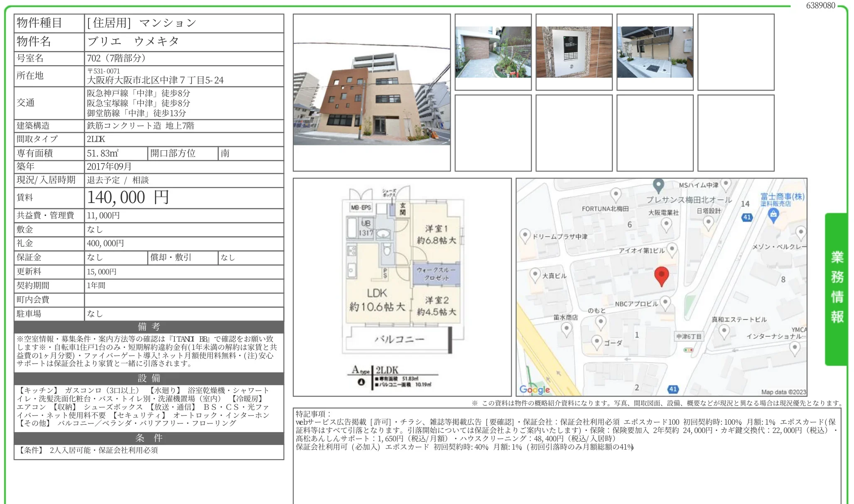Open the building approach thumbnail photo
Screen dimensions: 854x504
655,52
